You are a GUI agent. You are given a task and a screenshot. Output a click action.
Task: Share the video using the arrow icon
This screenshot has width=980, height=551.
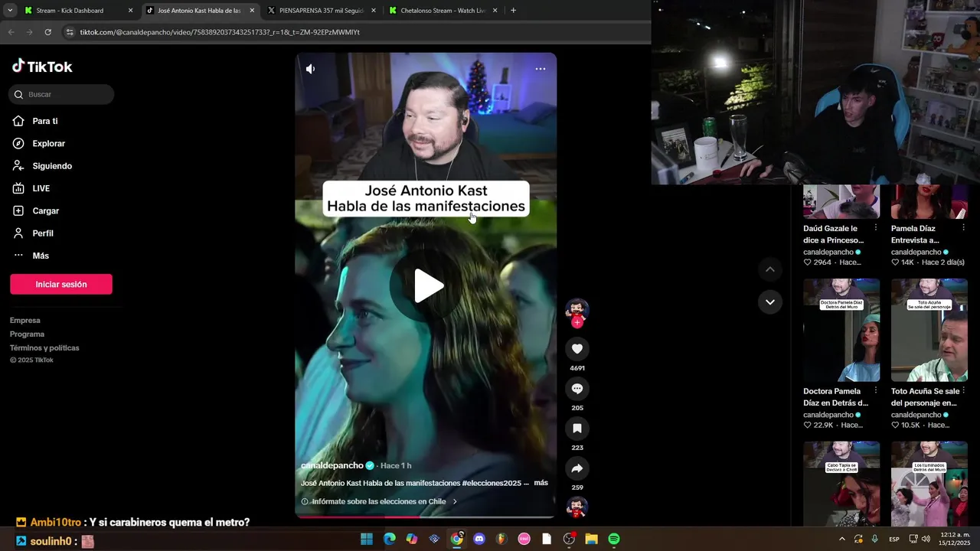click(x=577, y=468)
